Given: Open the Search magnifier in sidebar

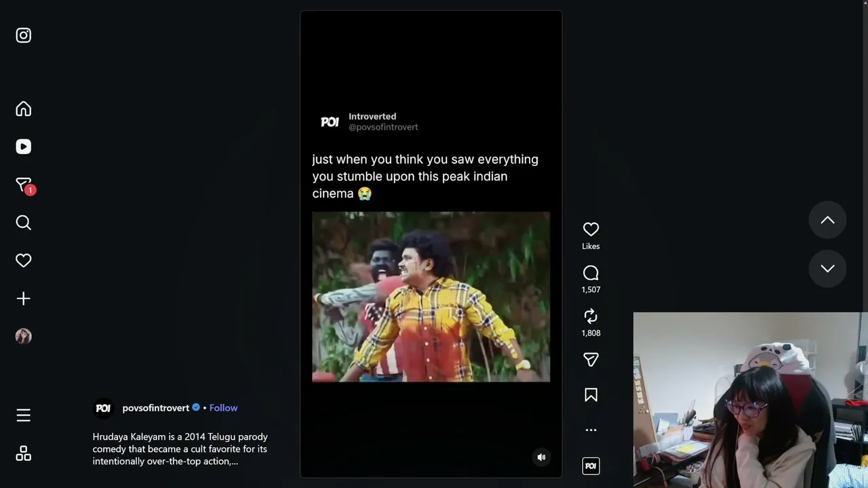Looking at the screenshot, I should 24,222.
